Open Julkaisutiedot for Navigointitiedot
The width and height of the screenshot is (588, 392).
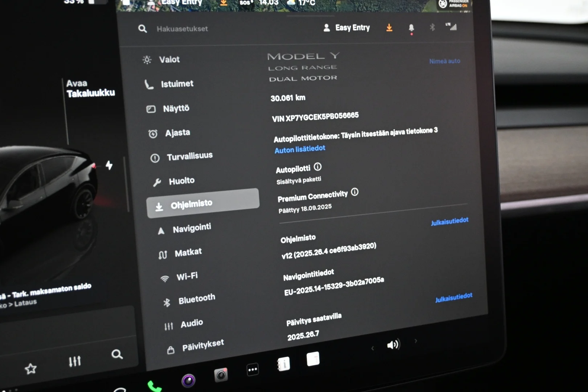[454, 298]
